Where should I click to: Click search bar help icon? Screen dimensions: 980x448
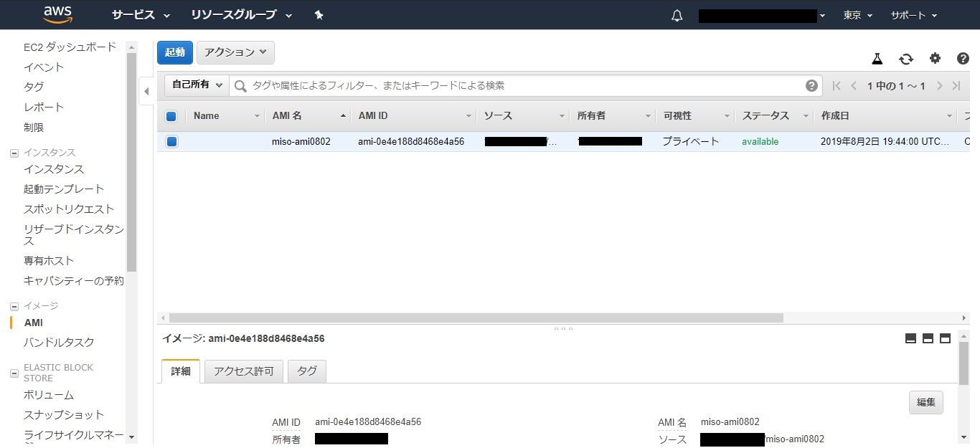(x=811, y=86)
